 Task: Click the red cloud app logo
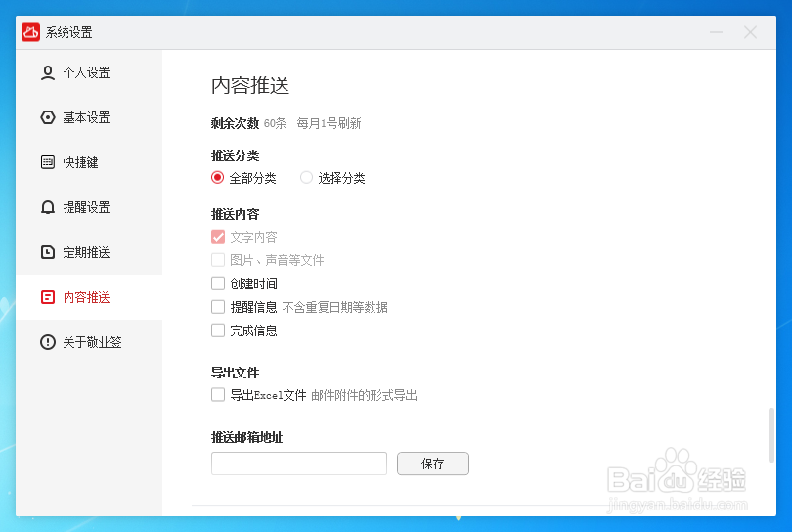click(31, 32)
